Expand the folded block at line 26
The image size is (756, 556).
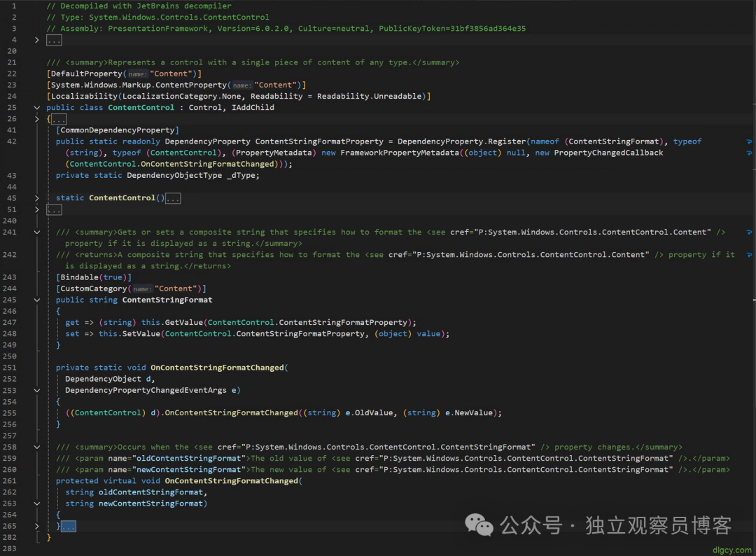36,119
